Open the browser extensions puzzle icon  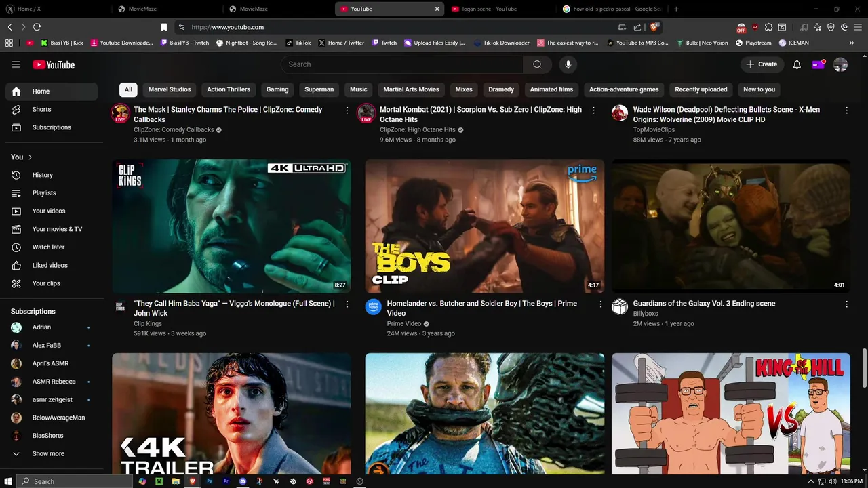click(768, 27)
